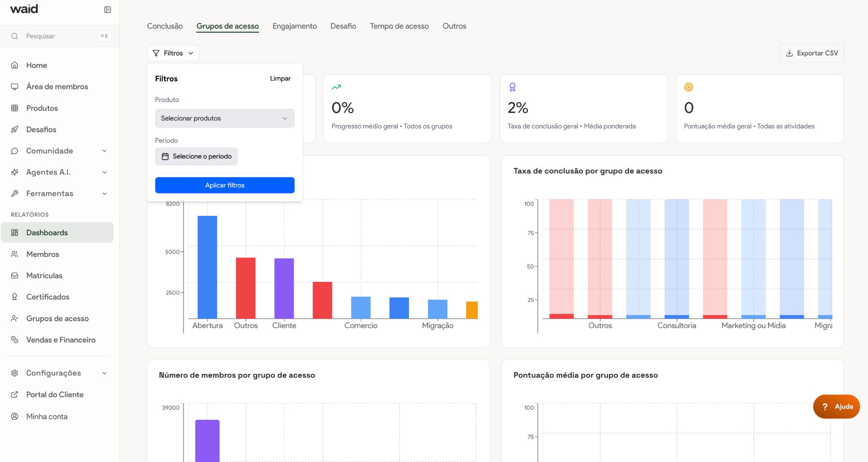Click the 'RELATÓRIOS' section heading

(30, 215)
